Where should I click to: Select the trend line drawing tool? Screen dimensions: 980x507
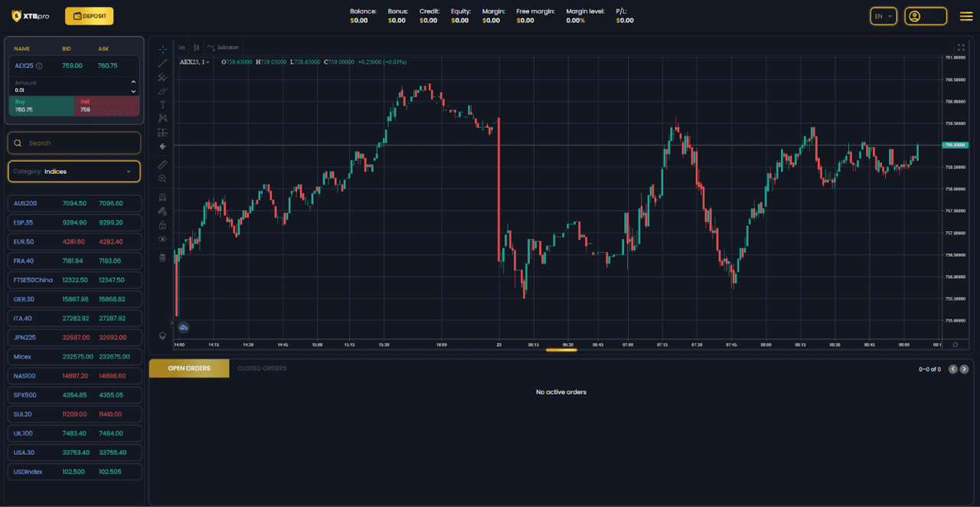(x=162, y=63)
